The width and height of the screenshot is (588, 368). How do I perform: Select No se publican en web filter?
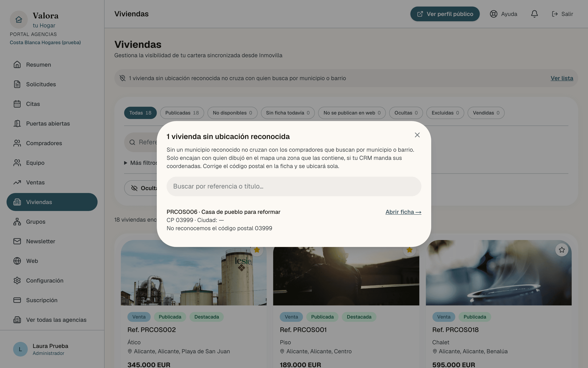352,113
